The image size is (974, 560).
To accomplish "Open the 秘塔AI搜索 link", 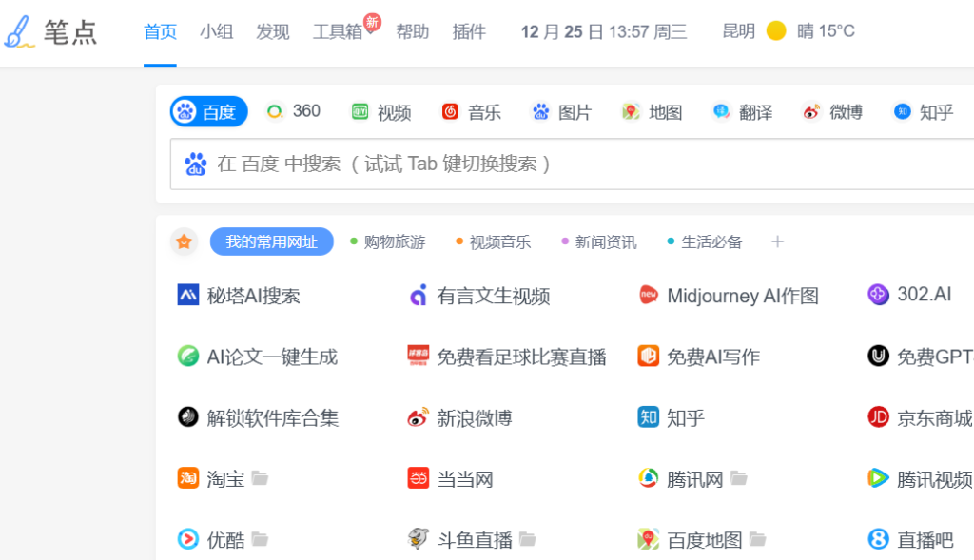I will [x=239, y=296].
